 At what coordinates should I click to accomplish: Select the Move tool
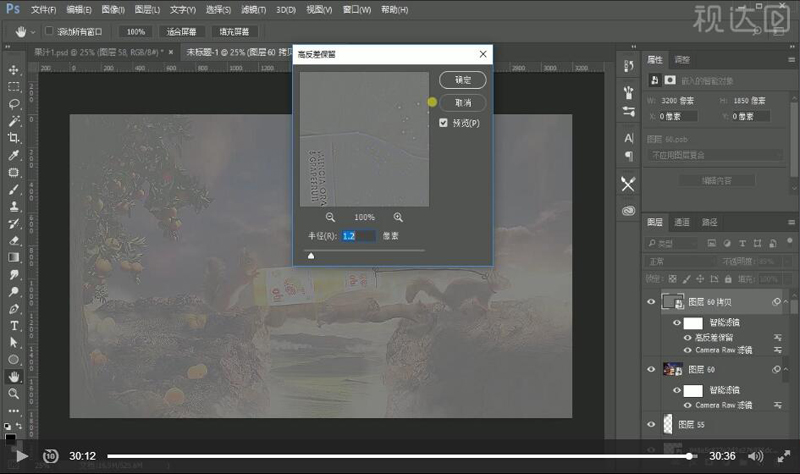[14, 69]
